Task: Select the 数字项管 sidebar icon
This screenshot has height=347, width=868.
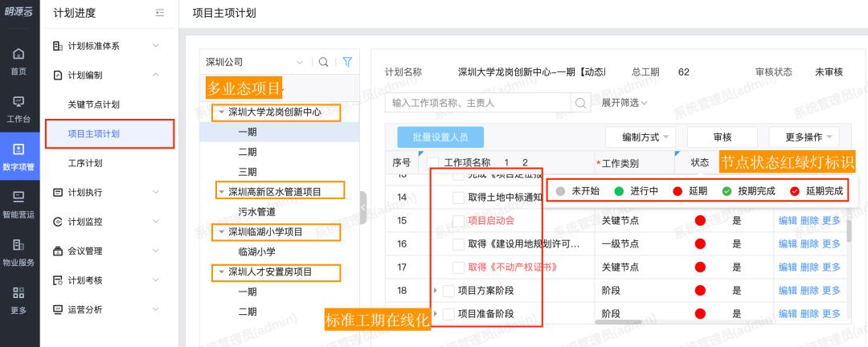Action: tap(18, 149)
